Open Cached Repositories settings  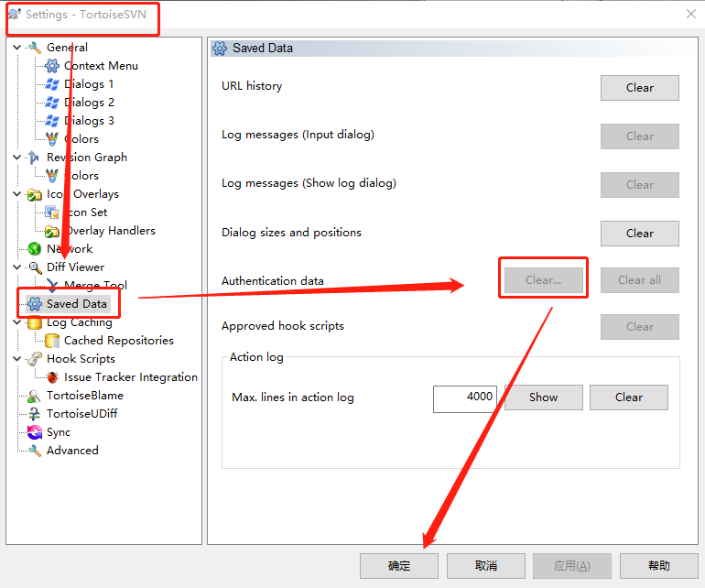coord(119,341)
